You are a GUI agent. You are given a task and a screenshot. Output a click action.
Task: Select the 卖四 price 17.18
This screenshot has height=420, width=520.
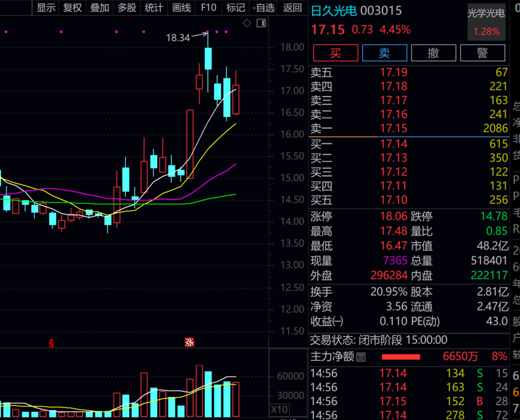tap(394, 86)
